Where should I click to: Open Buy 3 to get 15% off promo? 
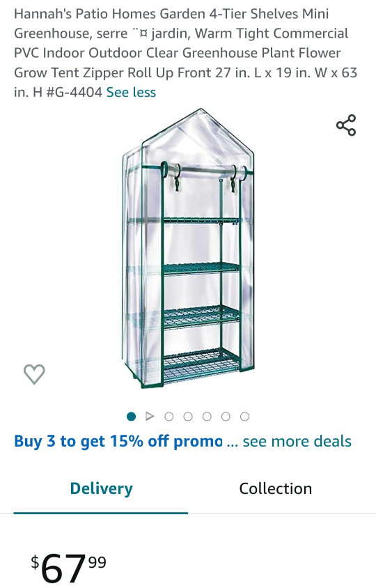(x=118, y=442)
